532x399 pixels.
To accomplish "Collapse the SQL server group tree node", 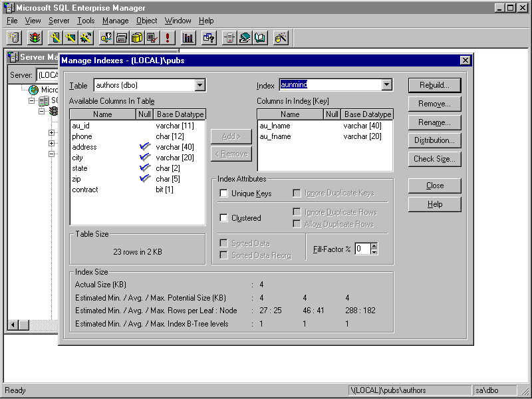I will click(31, 101).
